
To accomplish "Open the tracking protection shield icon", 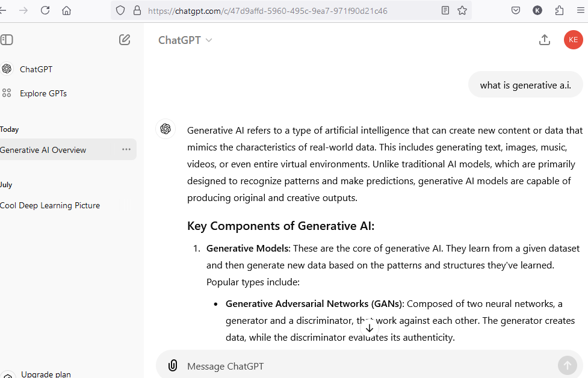I will tap(120, 10).
